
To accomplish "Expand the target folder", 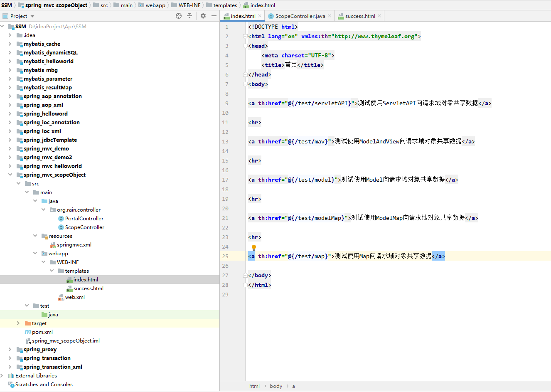I will pyautogui.click(x=18, y=323).
